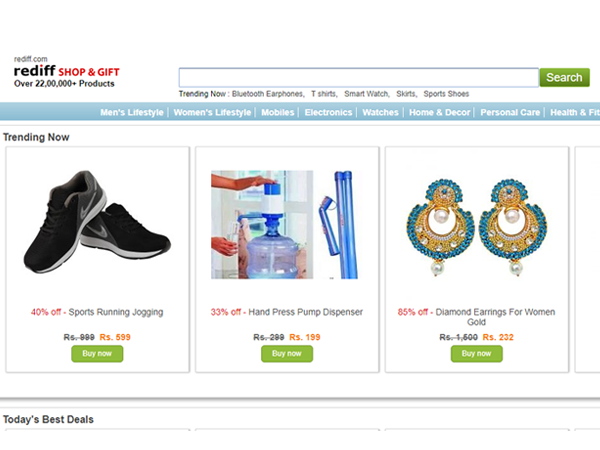600x450 pixels.
Task: Click the Sports Shoes trending link
Action: [x=446, y=94]
